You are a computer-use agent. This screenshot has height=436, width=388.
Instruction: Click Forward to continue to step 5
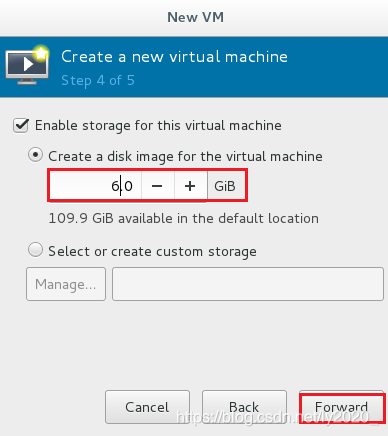coord(341,407)
